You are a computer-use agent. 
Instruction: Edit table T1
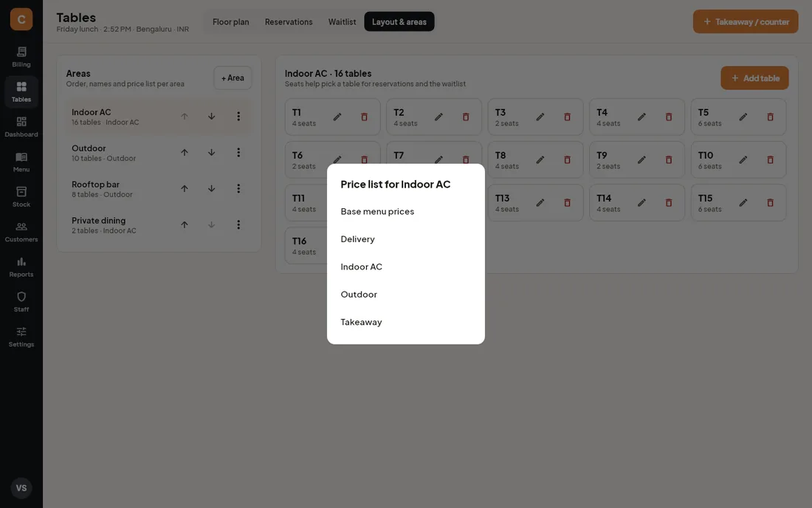337,117
